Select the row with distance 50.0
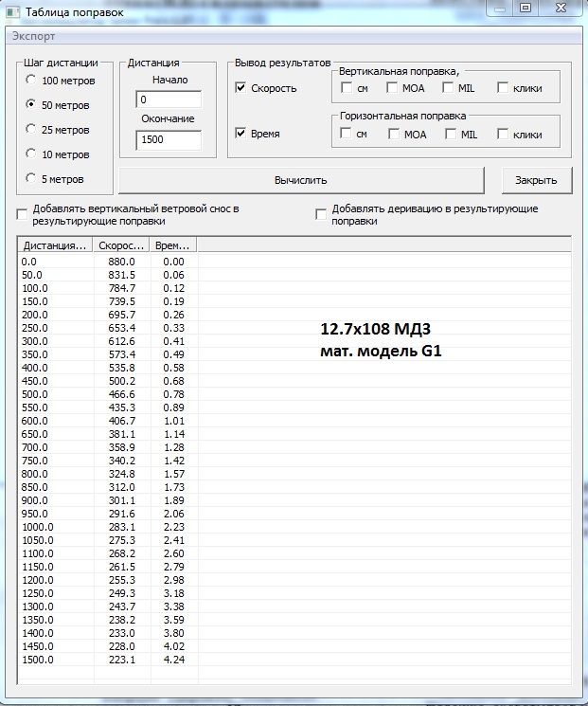 click(294, 275)
